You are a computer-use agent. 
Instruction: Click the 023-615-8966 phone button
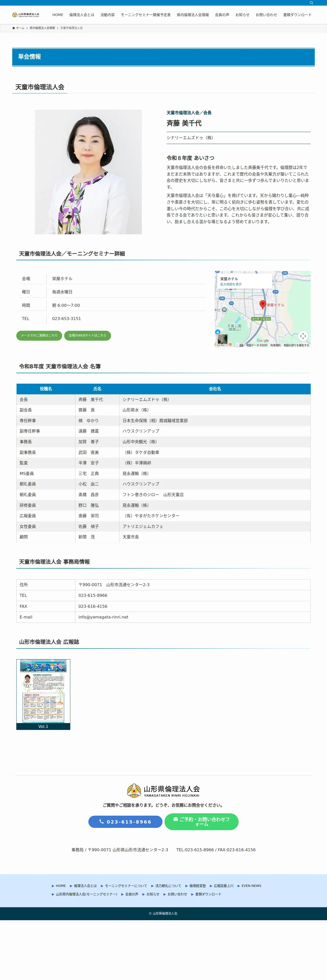pyautogui.click(x=125, y=821)
